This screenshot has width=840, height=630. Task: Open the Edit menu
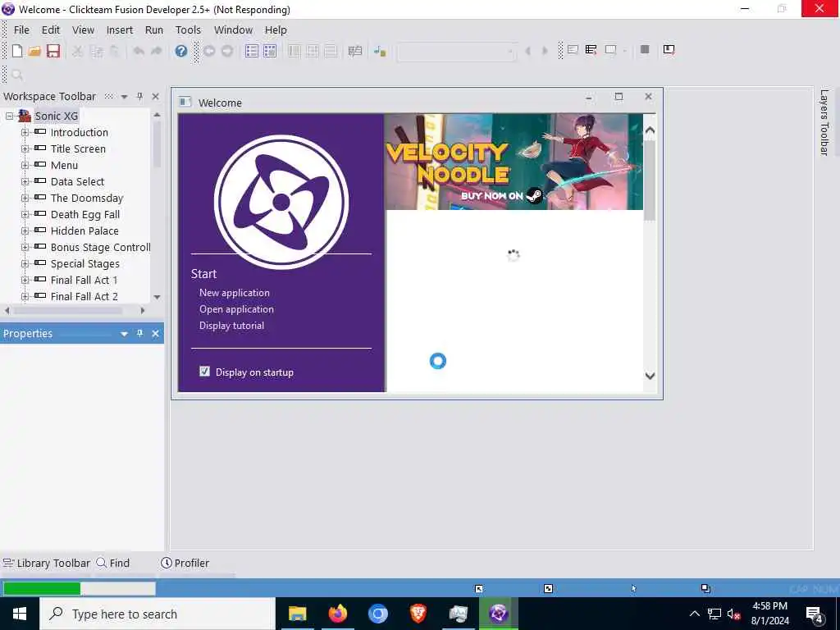[x=51, y=30]
